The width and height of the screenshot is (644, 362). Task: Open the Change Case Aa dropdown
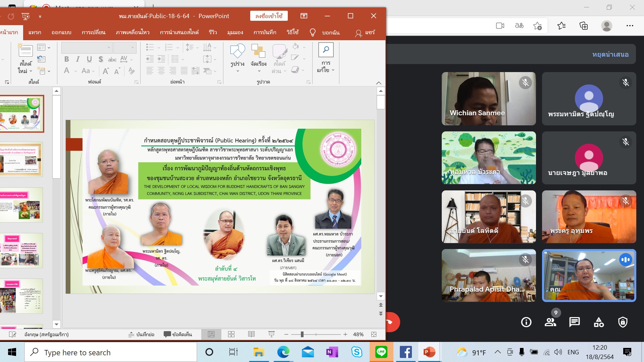pos(88,71)
